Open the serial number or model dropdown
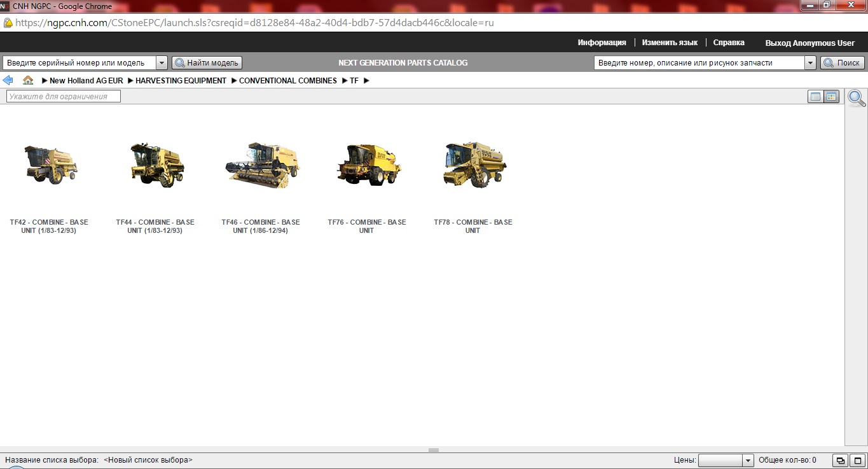Image resolution: width=868 pixels, height=469 pixels. pos(162,63)
